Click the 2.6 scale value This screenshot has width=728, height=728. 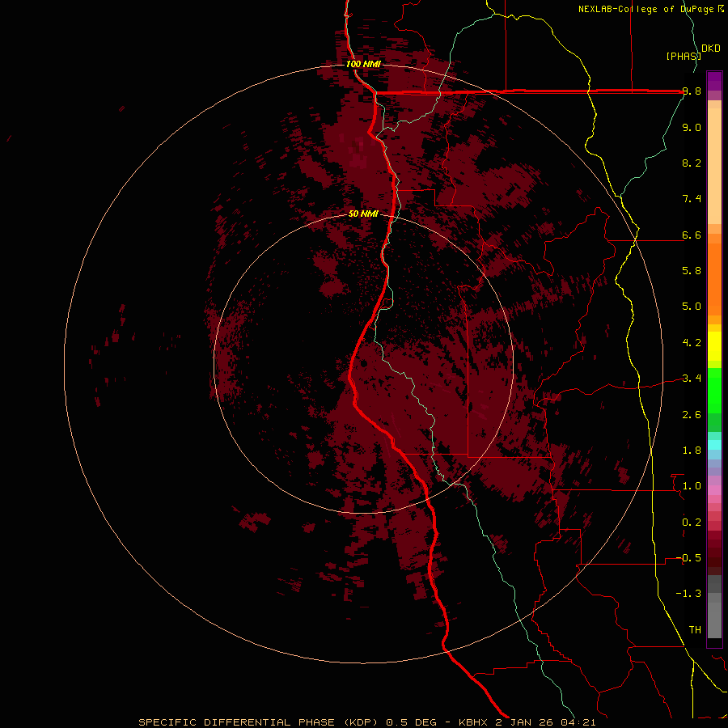(x=692, y=415)
